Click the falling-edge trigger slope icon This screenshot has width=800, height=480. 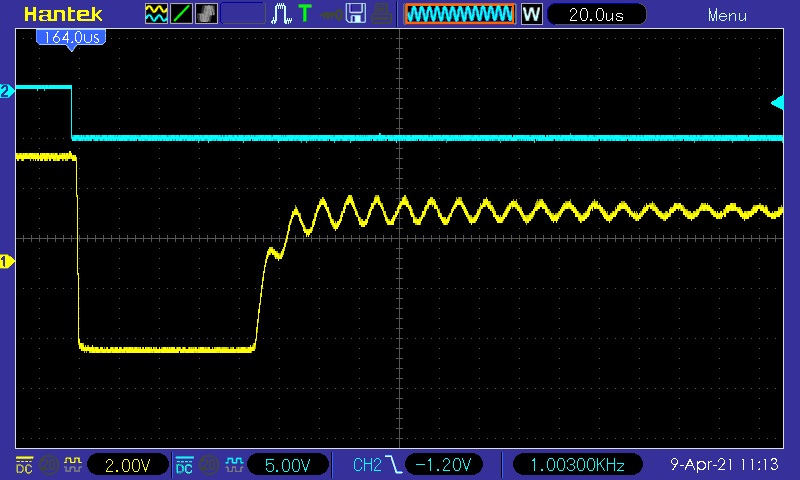[x=395, y=465]
